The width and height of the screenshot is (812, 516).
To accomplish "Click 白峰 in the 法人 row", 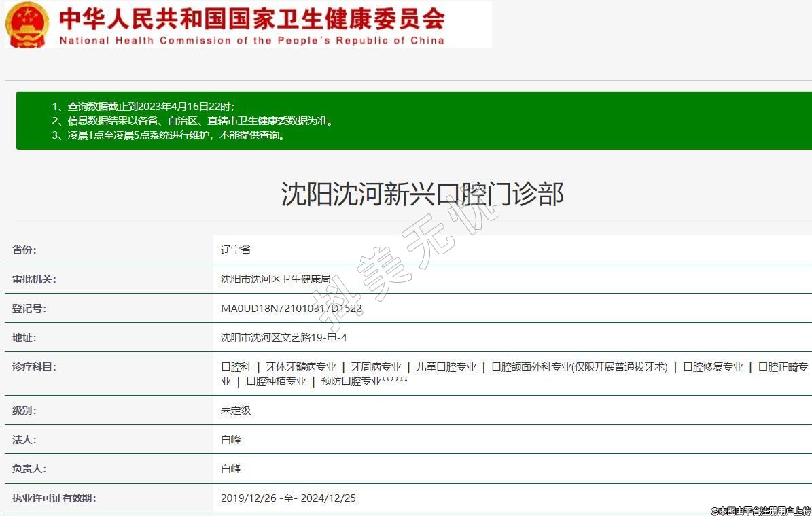I will tap(231, 439).
